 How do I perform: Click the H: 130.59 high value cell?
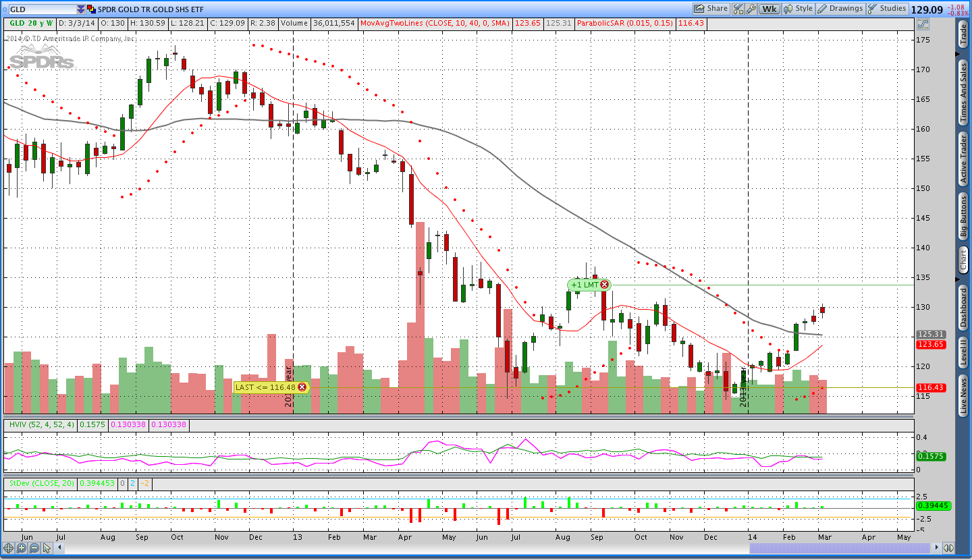(149, 23)
